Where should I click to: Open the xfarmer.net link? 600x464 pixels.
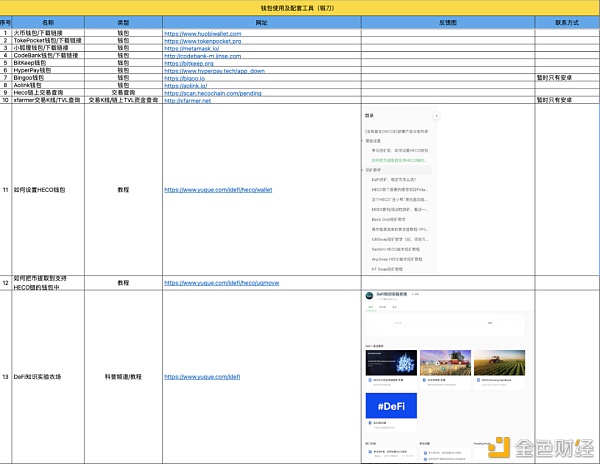[x=188, y=101]
